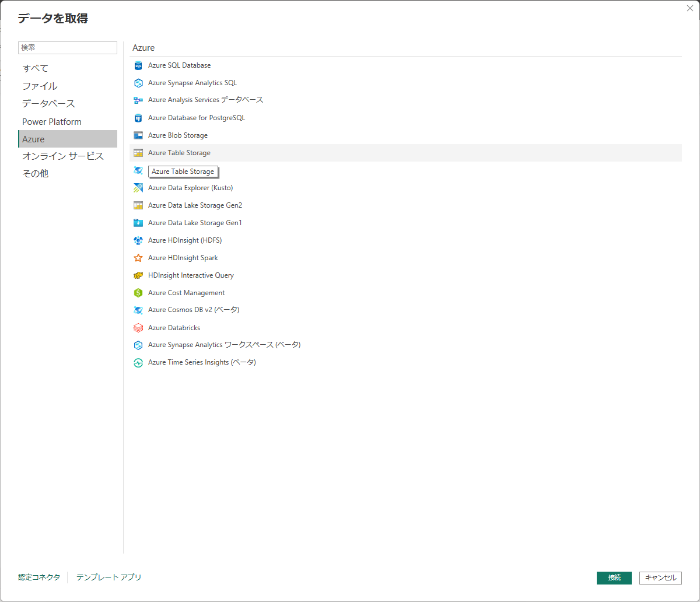Click the Azure Cost Management dollar icon

[x=139, y=293]
